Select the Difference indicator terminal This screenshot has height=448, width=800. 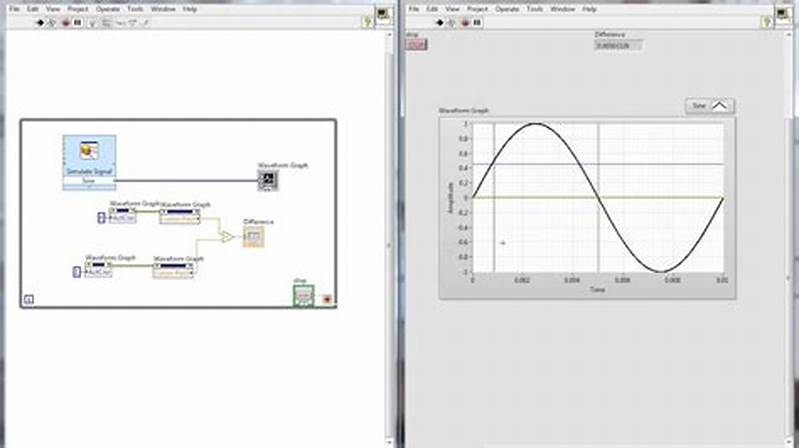coord(253,237)
